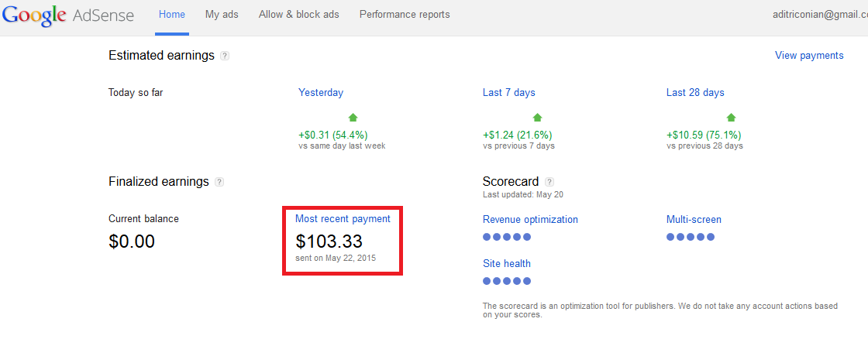
Task: Open the Performance reports tab
Action: pos(405,15)
